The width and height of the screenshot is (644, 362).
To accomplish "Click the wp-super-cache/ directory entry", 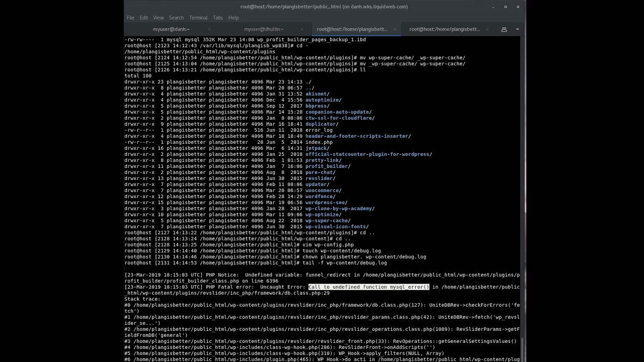I will click(x=328, y=221).
